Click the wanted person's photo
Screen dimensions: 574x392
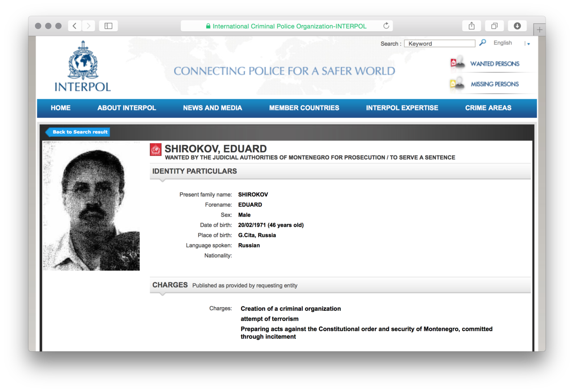pos(91,206)
